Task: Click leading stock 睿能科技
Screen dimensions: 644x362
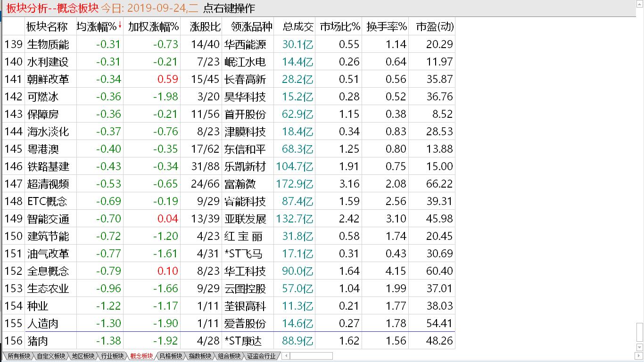Action: [245, 201]
